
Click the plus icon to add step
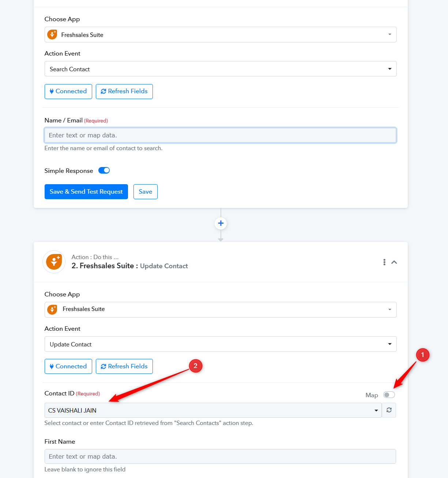coord(221,223)
